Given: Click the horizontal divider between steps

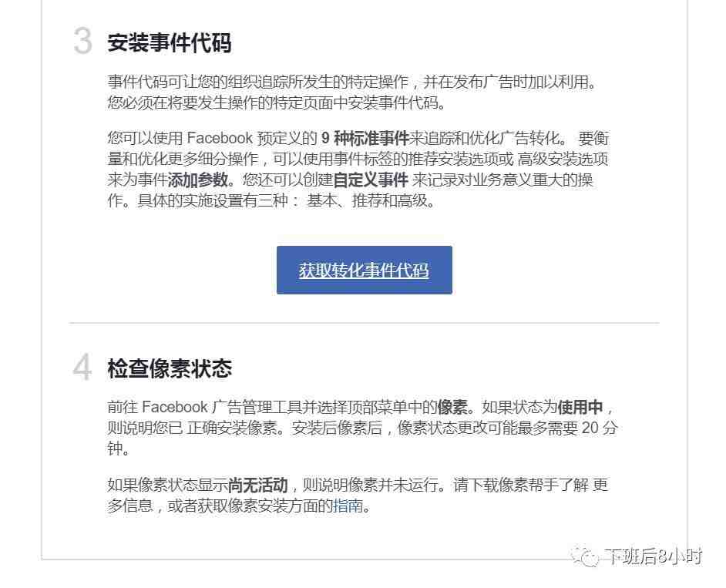Looking at the screenshot, I should point(365,323).
